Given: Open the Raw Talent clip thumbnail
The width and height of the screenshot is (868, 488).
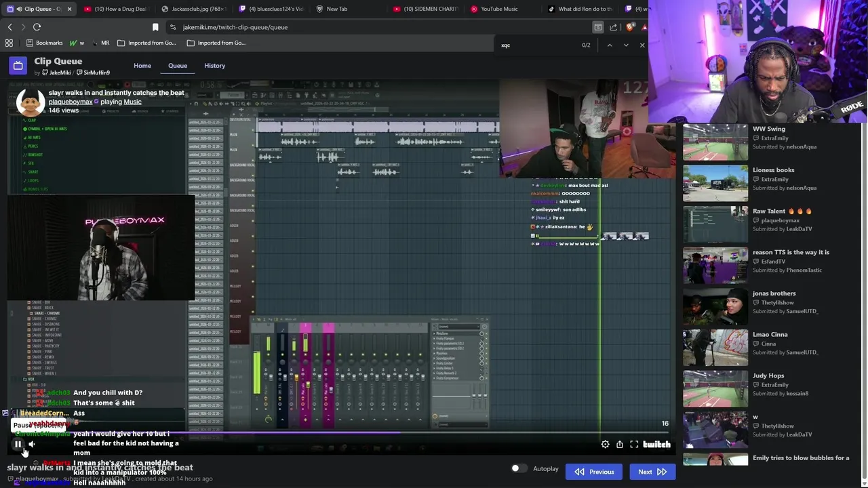Looking at the screenshot, I should pyautogui.click(x=715, y=224).
